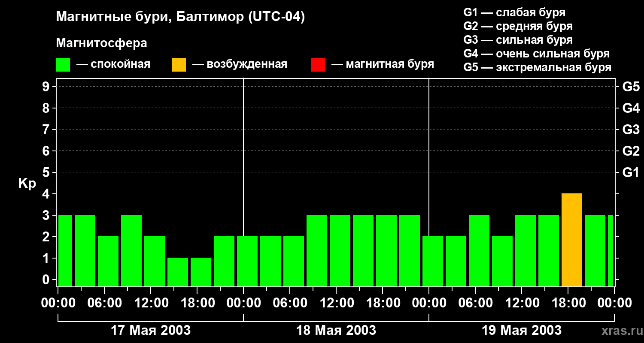Click the 'G4 — очень сильная буря' legend line
The width and height of the screenshot is (644, 343).
pyautogui.click(x=537, y=54)
